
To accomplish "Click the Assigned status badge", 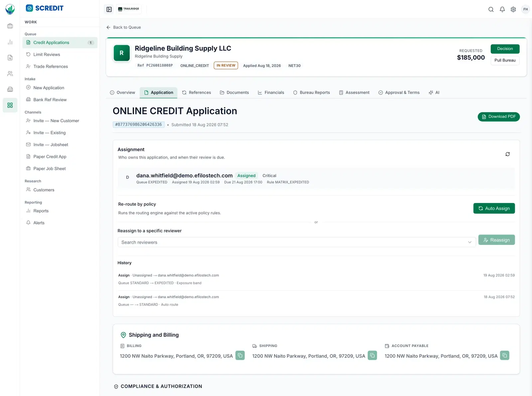I will (246, 176).
